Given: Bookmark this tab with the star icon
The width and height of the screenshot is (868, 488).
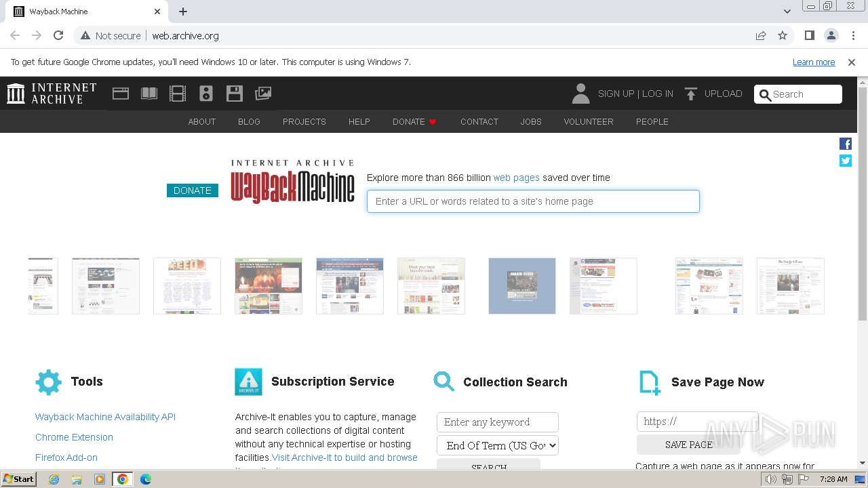Looking at the screenshot, I should pyautogui.click(x=783, y=36).
